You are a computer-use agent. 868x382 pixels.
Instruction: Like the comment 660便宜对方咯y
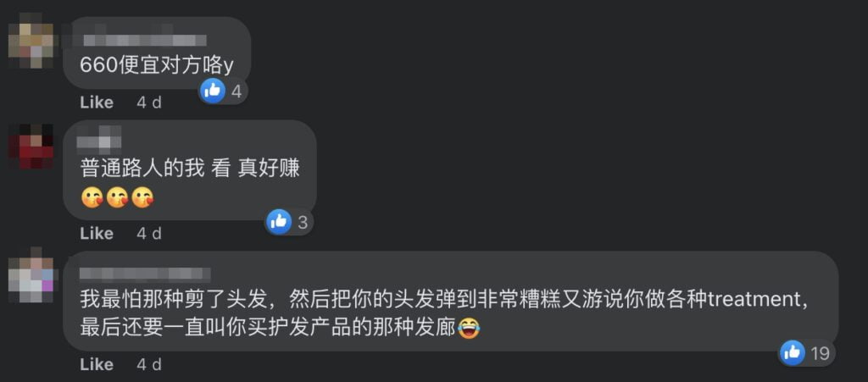[x=97, y=102]
